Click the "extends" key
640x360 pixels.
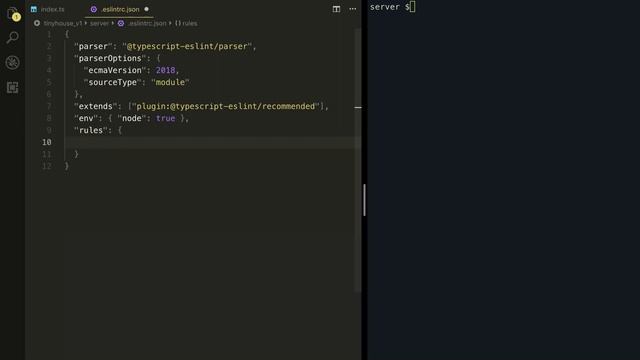pyautogui.click(x=96, y=106)
